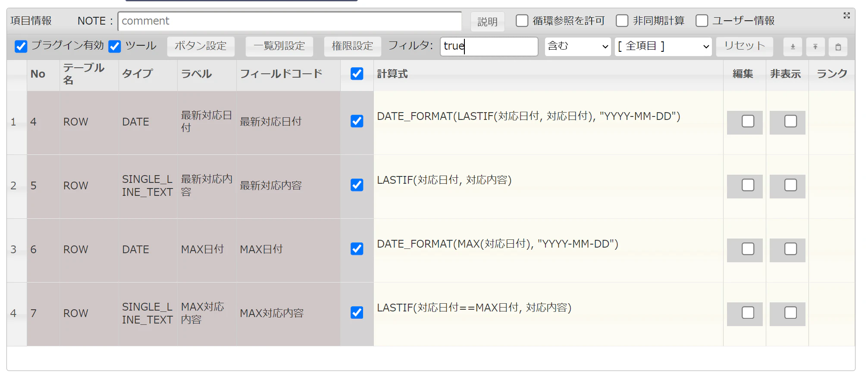Viewport: 868px width, 377px height.
Task: Select the field code cell MAX対応内容
Action: [288, 314]
